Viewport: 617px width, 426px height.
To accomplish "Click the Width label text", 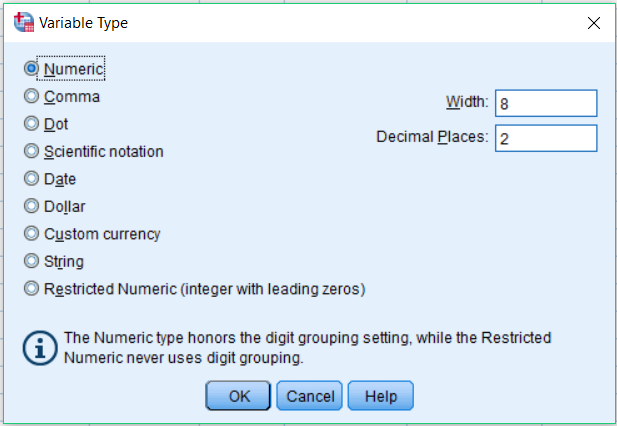I will tap(467, 102).
